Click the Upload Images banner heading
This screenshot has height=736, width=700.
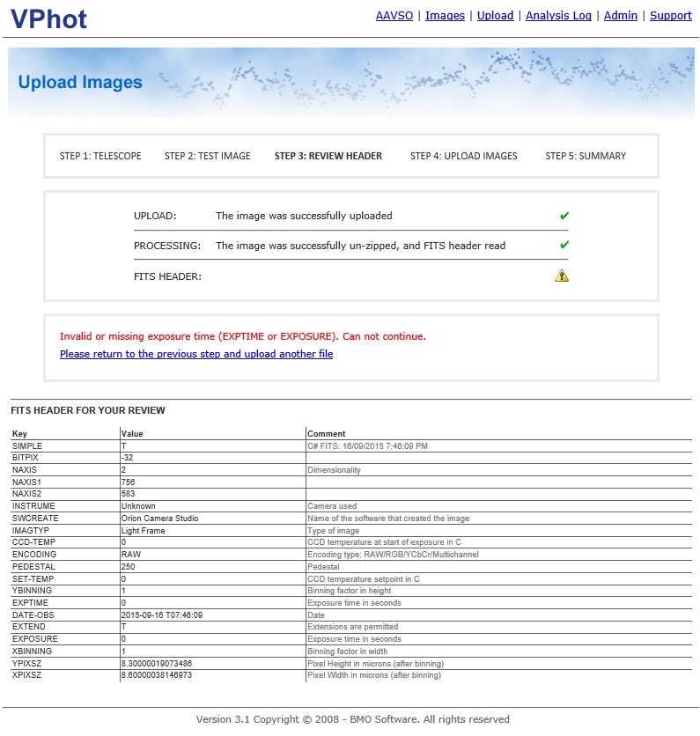80,83
